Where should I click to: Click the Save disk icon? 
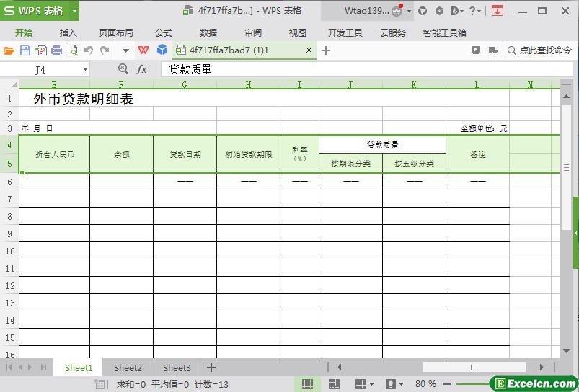(x=25, y=50)
